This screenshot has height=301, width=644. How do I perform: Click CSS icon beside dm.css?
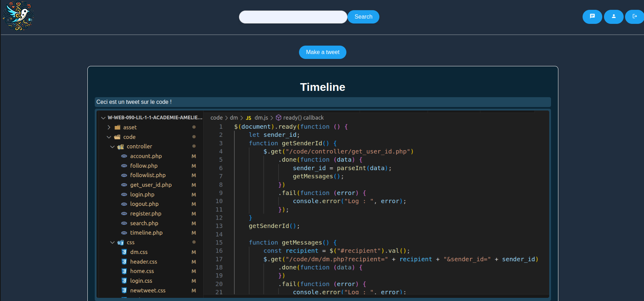click(x=124, y=252)
